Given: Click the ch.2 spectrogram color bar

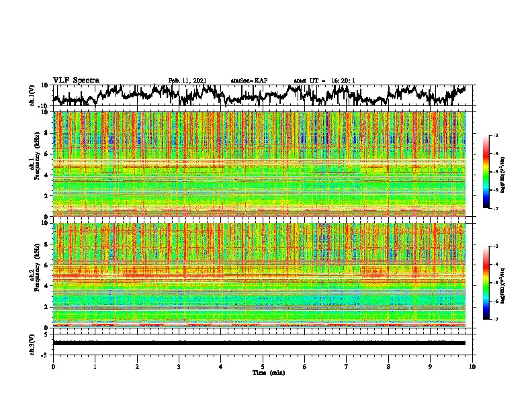Looking at the screenshot, I should (x=486, y=283).
